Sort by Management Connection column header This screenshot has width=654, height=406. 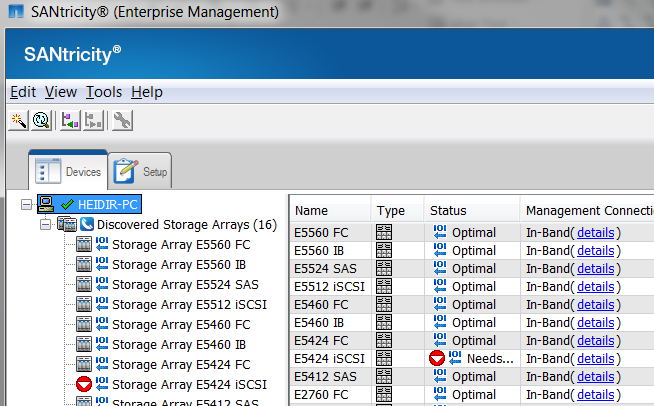point(588,211)
